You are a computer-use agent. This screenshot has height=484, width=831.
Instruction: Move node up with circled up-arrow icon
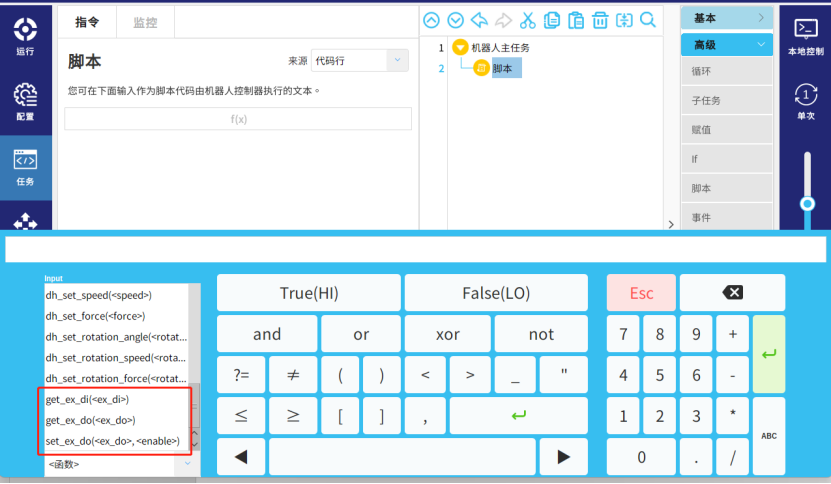pyautogui.click(x=432, y=20)
